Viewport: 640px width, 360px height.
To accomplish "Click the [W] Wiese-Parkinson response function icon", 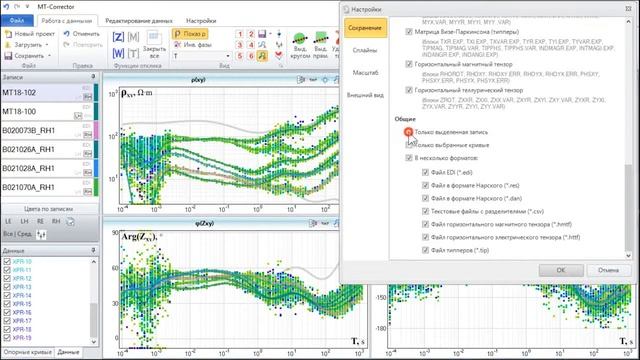I will tap(118, 53).
